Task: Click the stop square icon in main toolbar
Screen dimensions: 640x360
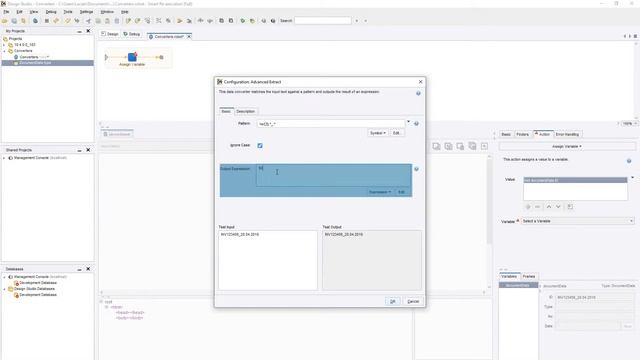Action: point(47,21)
